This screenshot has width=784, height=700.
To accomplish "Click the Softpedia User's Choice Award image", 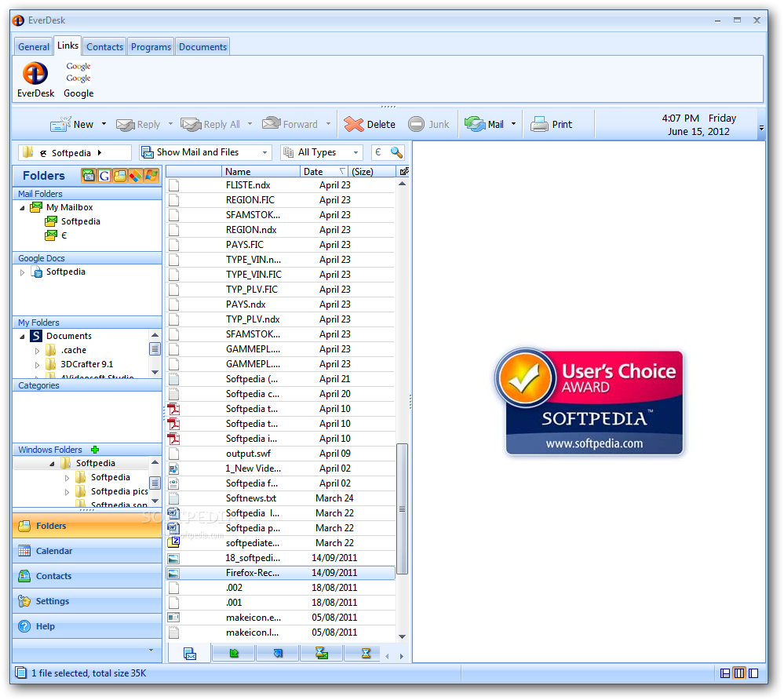I will coord(588,402).
